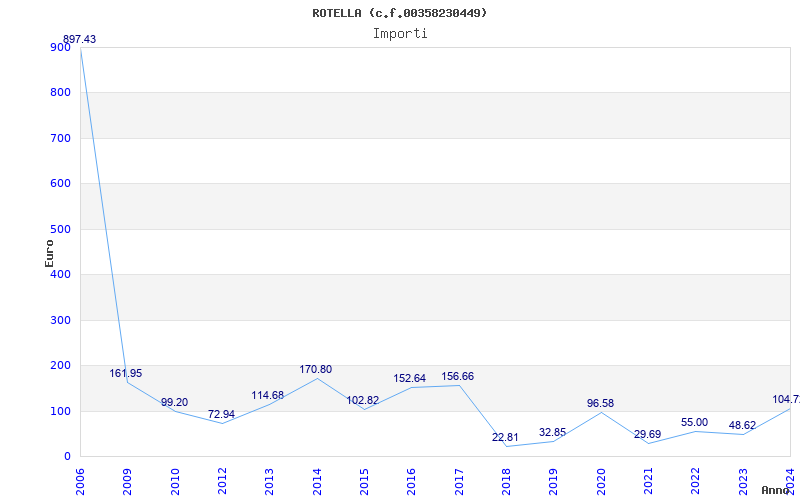Click the 0 Euro axis tick

[67, 457]
